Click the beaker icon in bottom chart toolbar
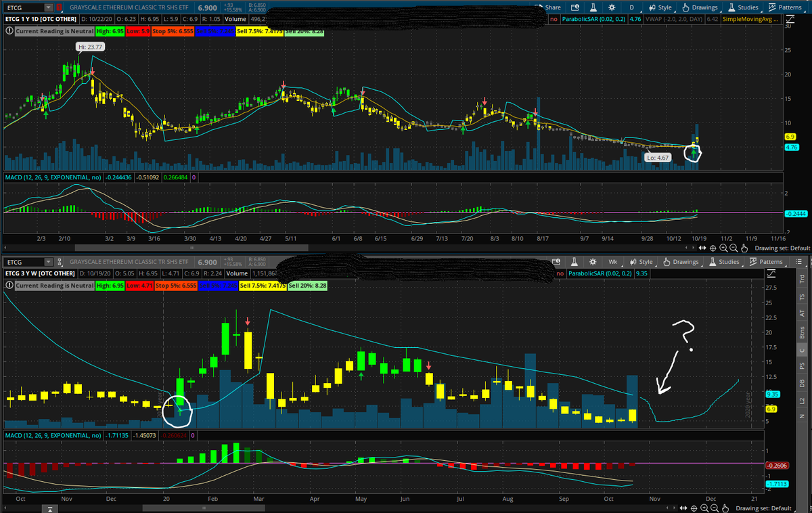The height and width of the screenshot is (513, 812). pos(574,261)
